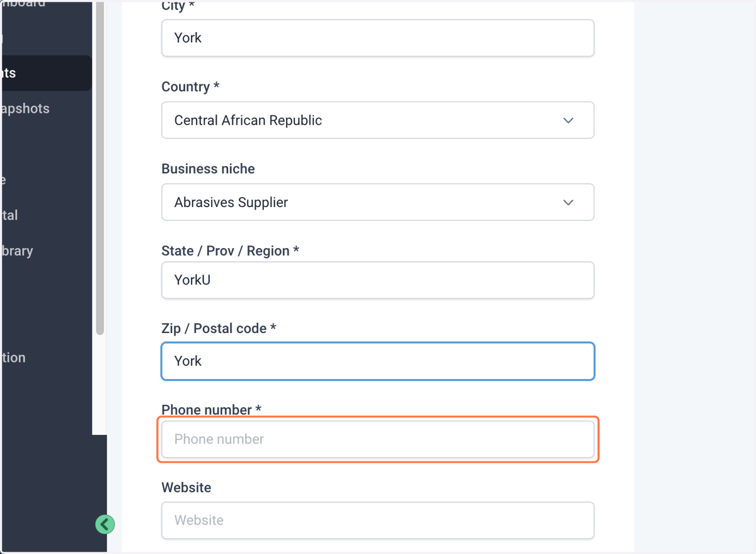The height and width of the screenshot is (554, 756).
Task: Click the Website label text
Action: 186,487
